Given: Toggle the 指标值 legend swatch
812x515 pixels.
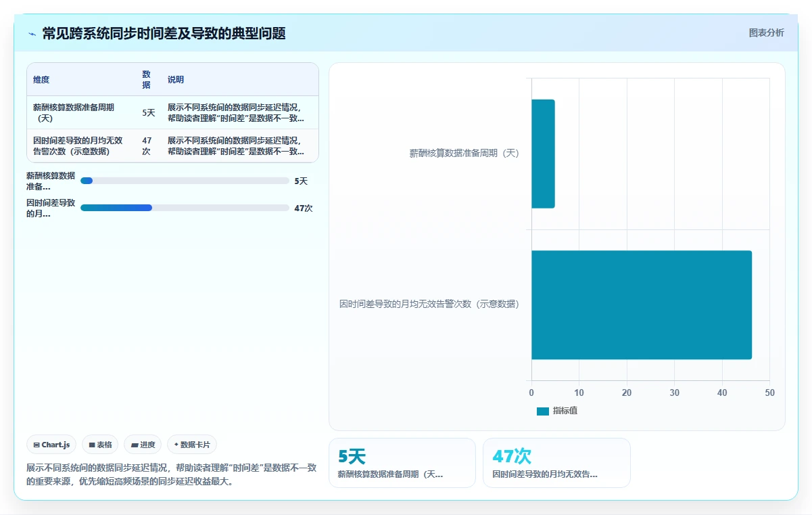Looking at the screenshot, I should [543, 411].
